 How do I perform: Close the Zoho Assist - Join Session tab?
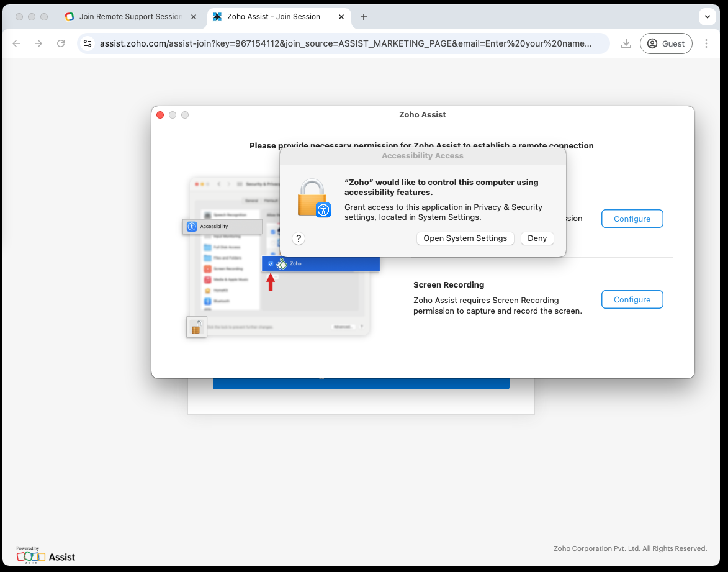point(341,17)
